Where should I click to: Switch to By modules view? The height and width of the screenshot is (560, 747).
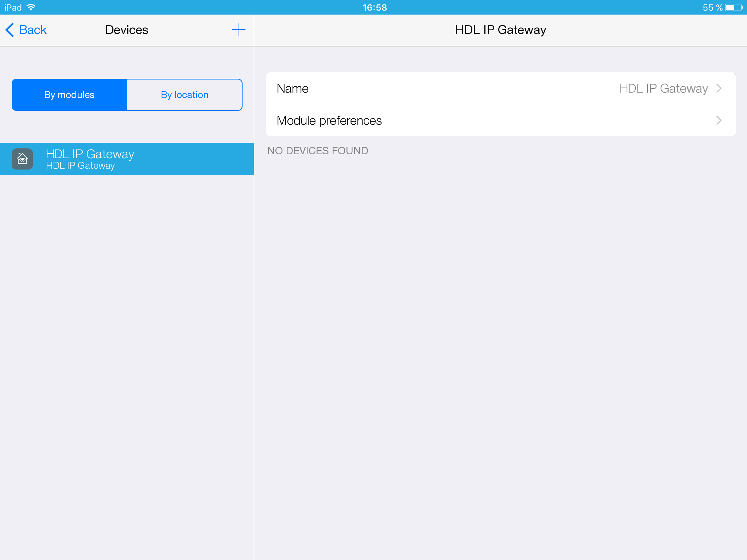[69, 95]
